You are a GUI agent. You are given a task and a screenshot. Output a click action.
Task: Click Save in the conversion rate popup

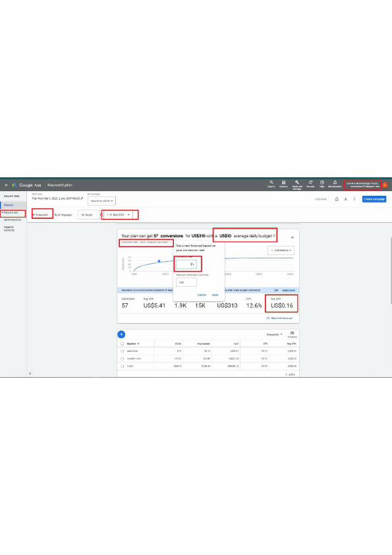click(215, 295)
